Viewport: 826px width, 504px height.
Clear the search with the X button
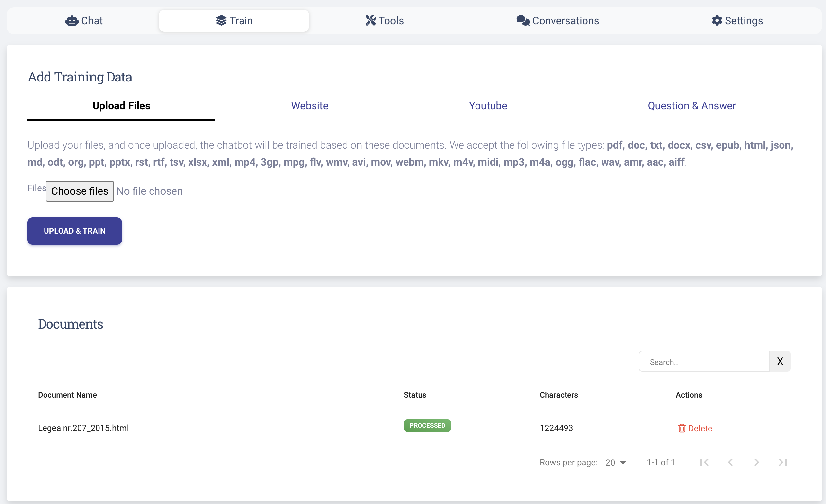780,362
